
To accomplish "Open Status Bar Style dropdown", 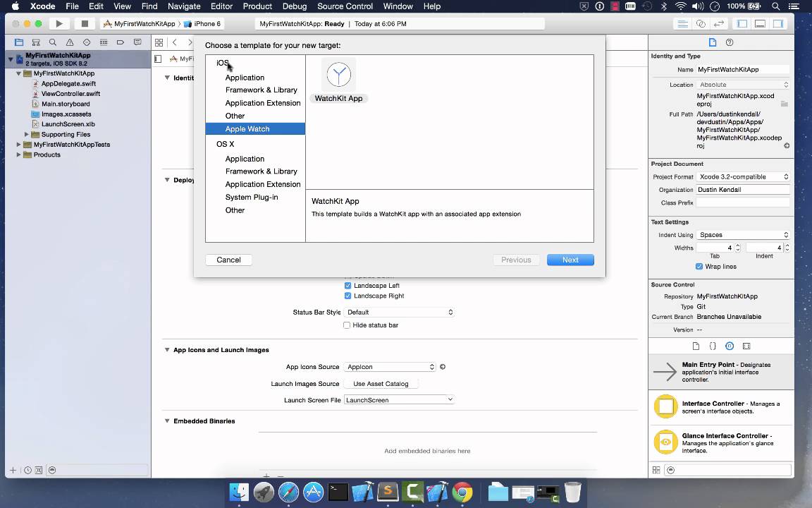I will coord(399,312).
